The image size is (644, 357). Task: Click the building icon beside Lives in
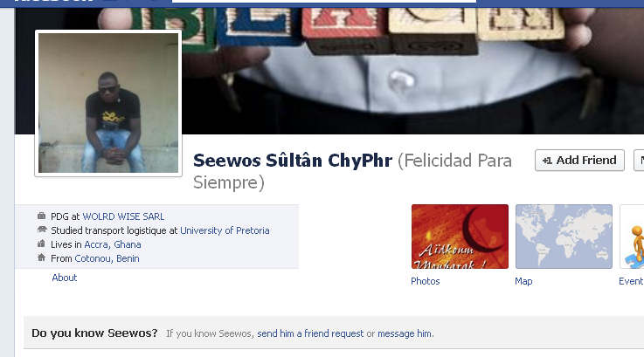click(41, 244)
